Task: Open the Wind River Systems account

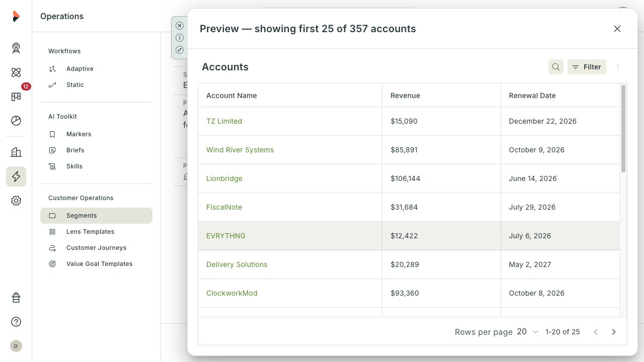Action: [240, 150]
